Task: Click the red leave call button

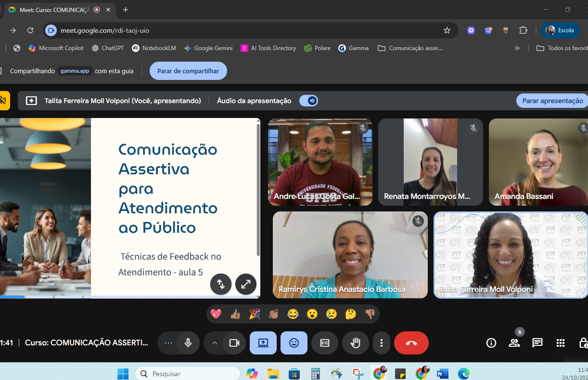Action: (411, 343)
